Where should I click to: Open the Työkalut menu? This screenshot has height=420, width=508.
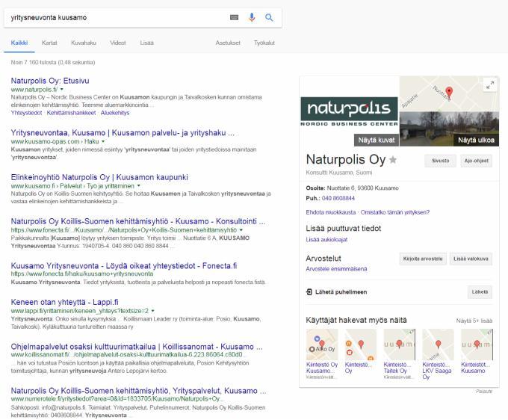[x=264, y=43]
